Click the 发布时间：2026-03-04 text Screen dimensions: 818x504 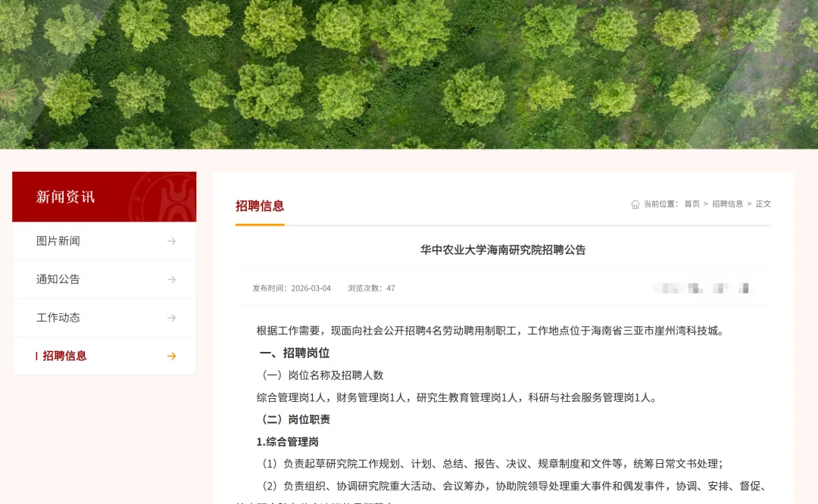(292, 288)
